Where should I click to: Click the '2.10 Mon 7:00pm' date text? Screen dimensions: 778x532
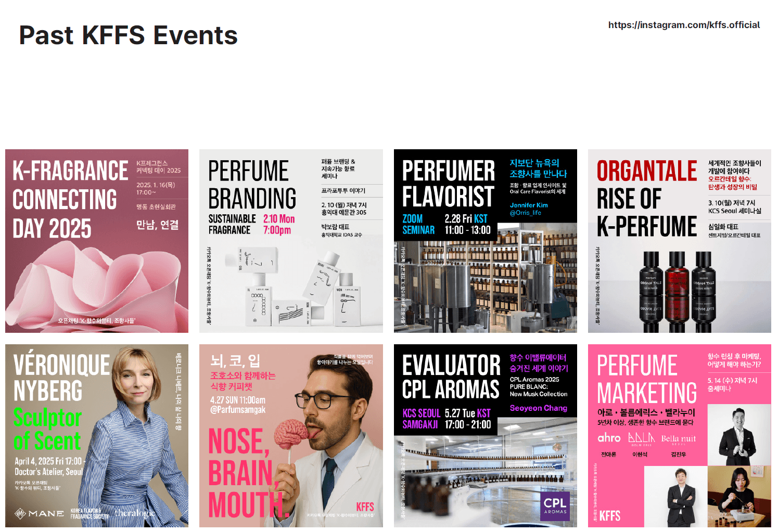[278, 225]
